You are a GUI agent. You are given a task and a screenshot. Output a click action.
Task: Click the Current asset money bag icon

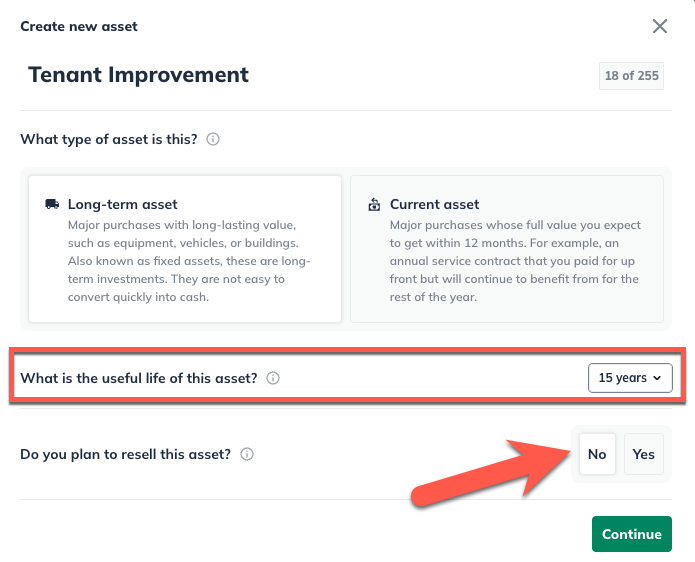click(x=374, y=204)
